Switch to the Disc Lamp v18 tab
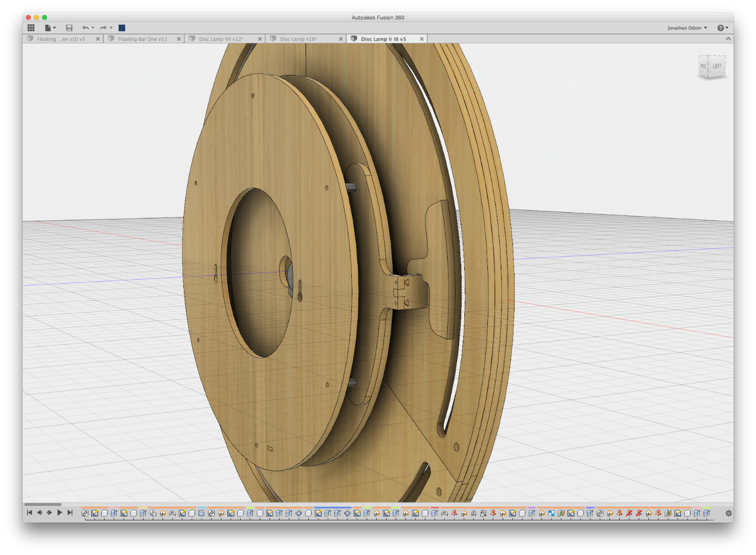Viewport: 756px width, 555px height. click(298, 39)
